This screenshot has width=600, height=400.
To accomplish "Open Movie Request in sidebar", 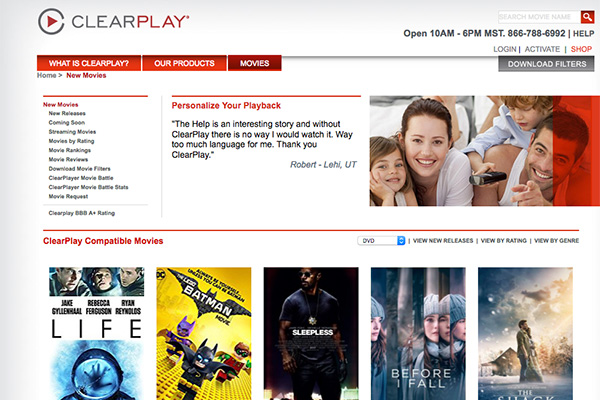I will coord(68,196).
